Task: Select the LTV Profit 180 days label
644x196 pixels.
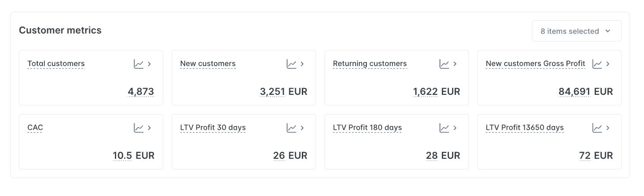Action: pyautogui.click(x=367, y=128)
